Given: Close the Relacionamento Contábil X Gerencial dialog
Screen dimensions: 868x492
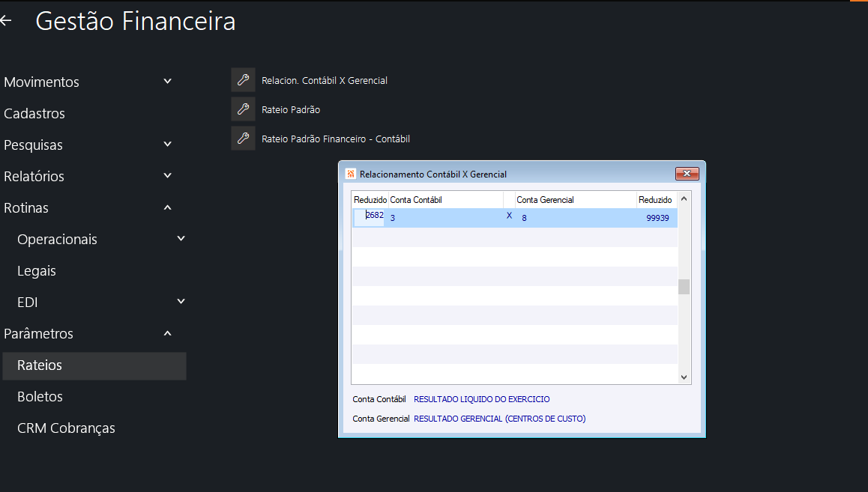Looking at the screenshot, I should tap(687, 174).
